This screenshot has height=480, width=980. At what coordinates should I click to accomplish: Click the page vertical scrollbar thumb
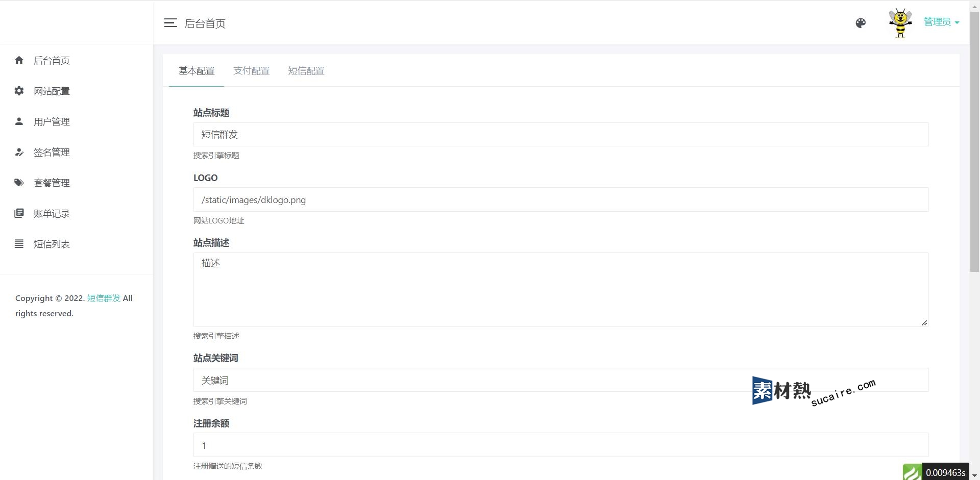(974, 143)
